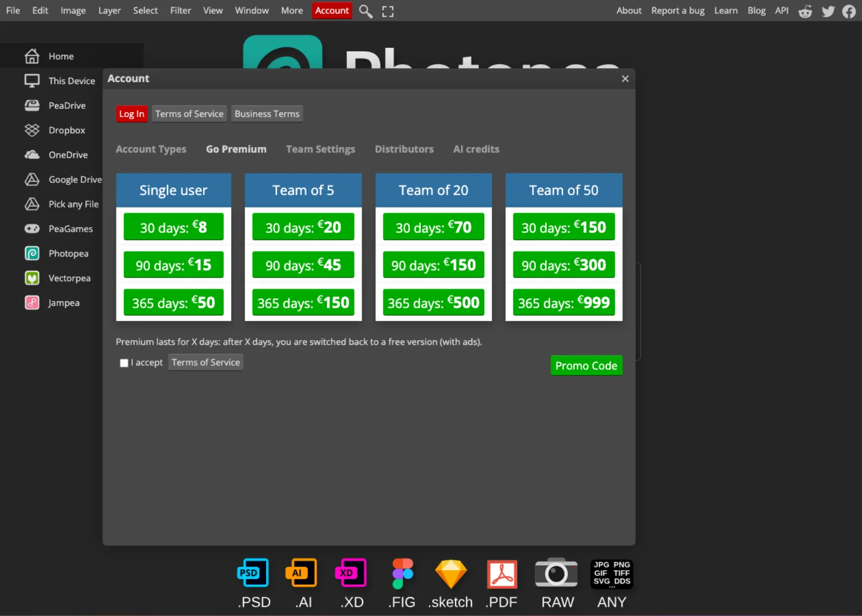
Task: Open PeaDrive storage icon
Action: pyautogui.click(x=32, y=106)
